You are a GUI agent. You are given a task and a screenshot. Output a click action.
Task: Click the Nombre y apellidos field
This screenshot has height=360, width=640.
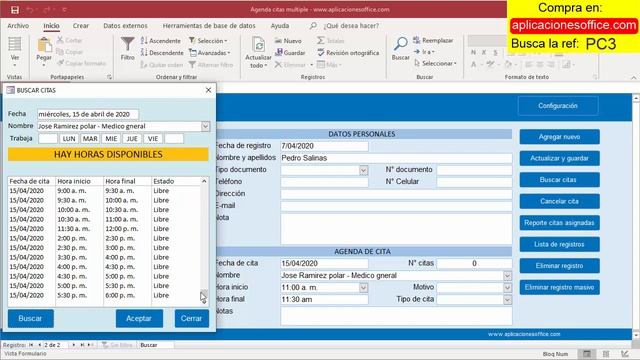click(396, 158)
